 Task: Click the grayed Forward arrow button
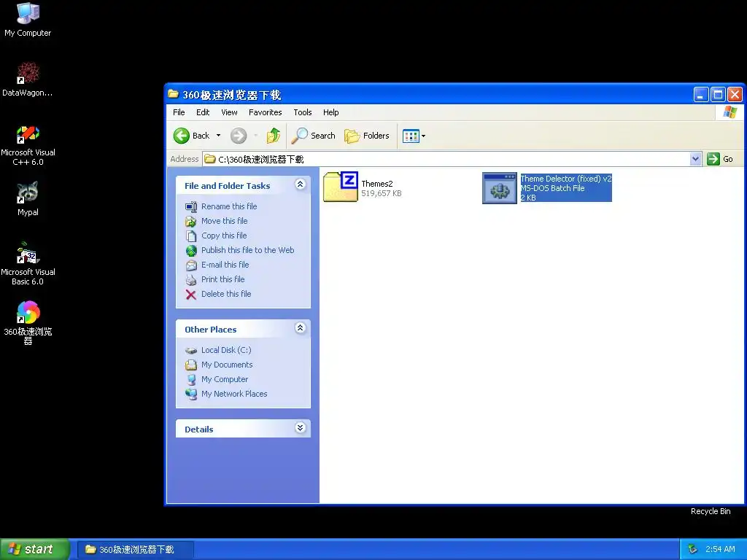point(239,136)
